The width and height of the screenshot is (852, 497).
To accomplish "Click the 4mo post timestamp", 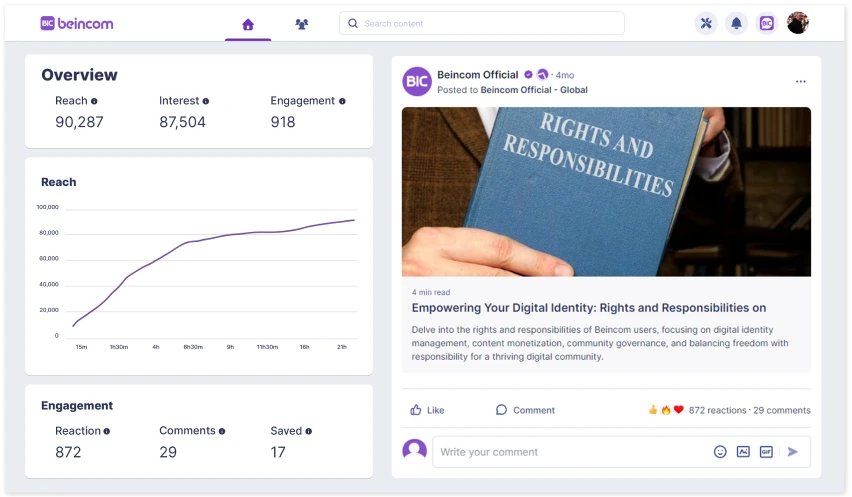I will click(x=565, y=76).
